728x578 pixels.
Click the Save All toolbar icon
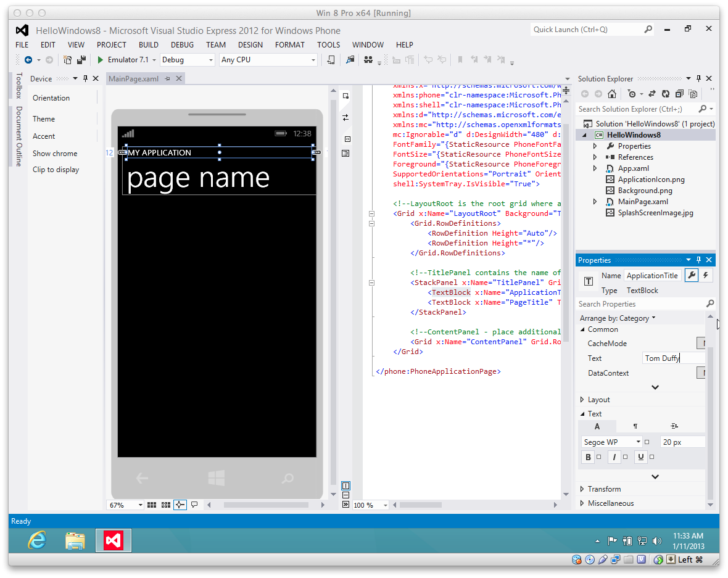point(81,60)
